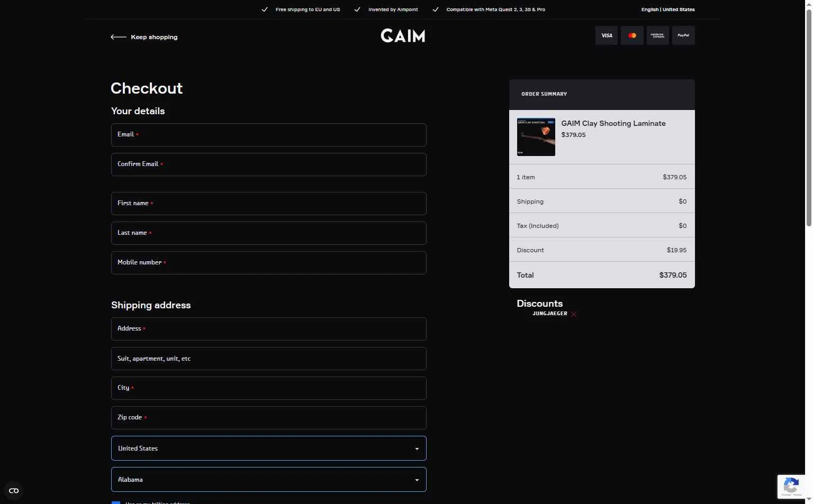Click the 1 item label

coord(526,177)
